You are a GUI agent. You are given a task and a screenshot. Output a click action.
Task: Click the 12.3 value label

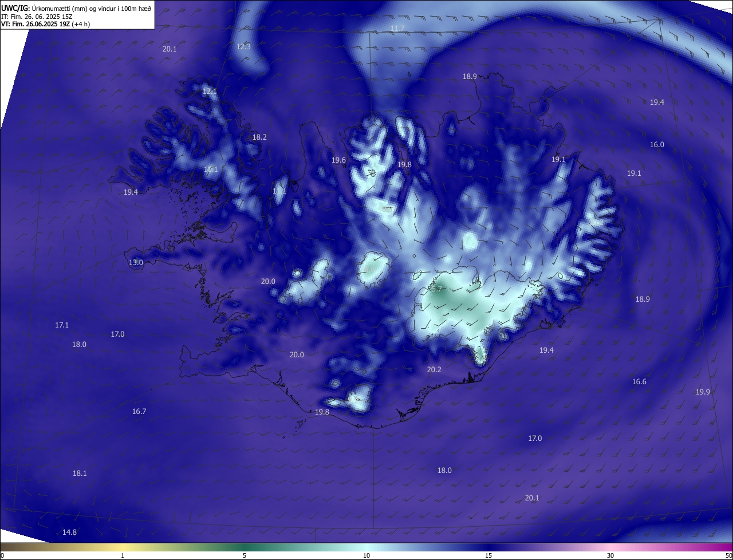[x=243, y=46]
